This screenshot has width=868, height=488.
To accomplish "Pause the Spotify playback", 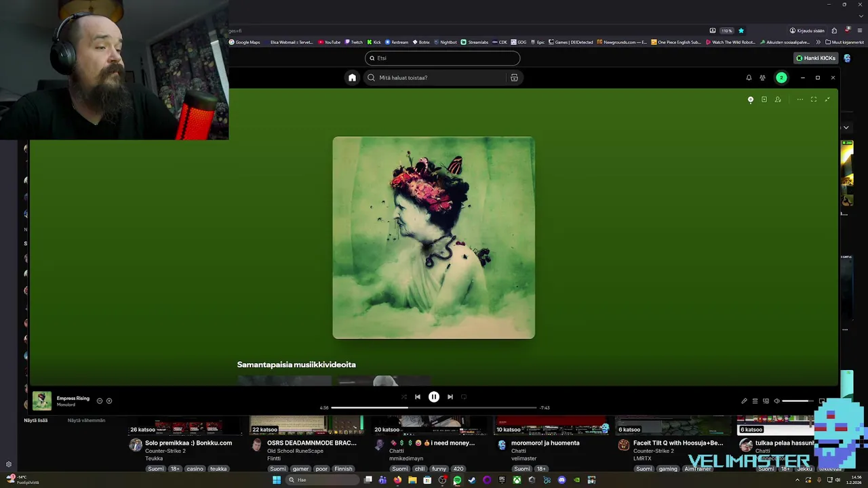I will pyautogui.click(x=434, y=397).
